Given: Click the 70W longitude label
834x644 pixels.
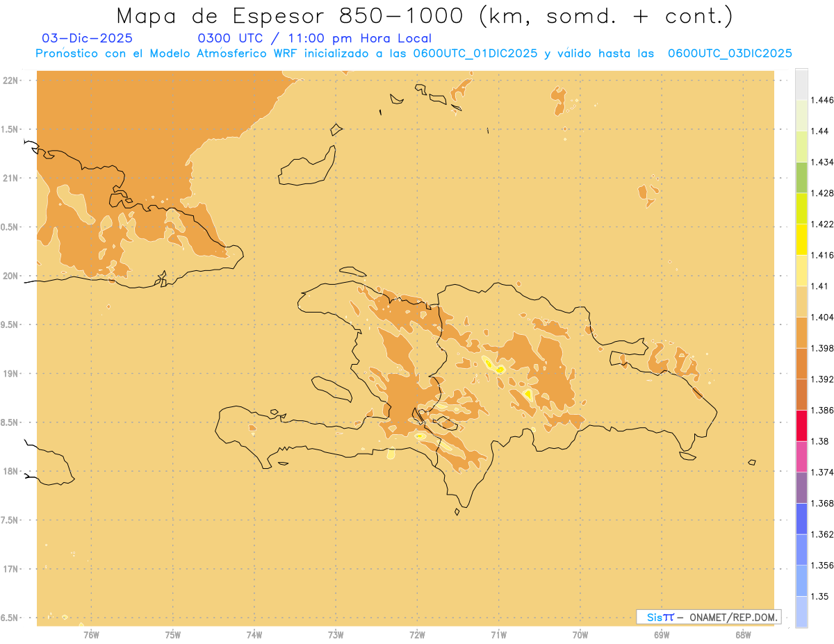Looking at the screenshot, I should coord(580,634).
